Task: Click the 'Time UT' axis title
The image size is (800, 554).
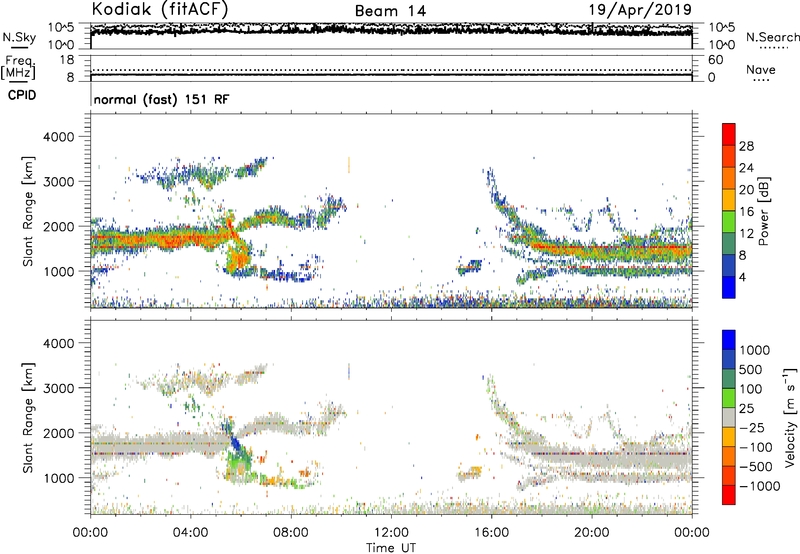Action: [391, 548]
